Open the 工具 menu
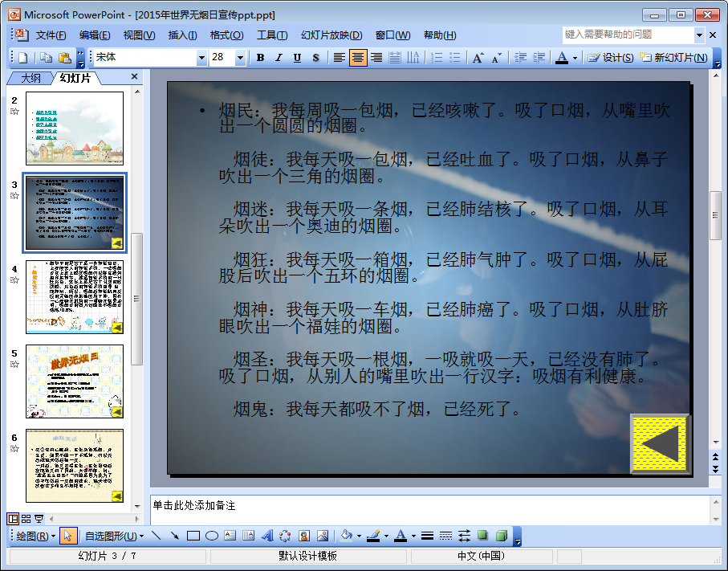 (271, 35)
